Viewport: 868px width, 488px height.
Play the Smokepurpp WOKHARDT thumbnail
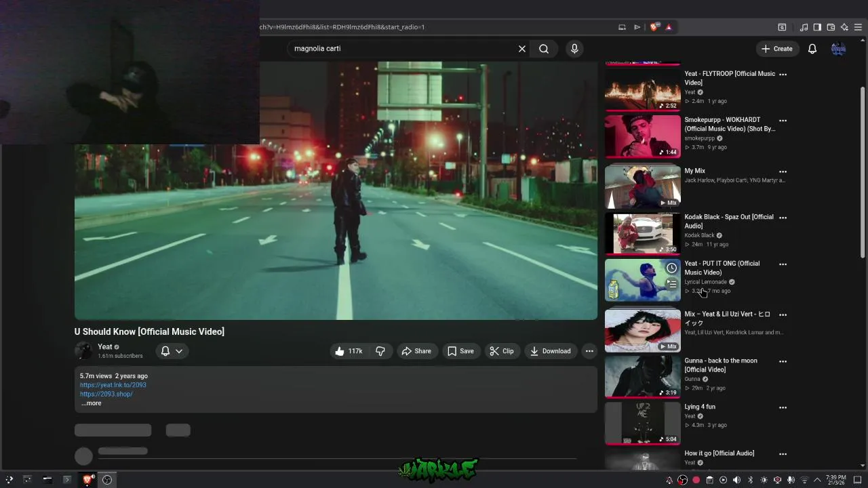point(643,136)
